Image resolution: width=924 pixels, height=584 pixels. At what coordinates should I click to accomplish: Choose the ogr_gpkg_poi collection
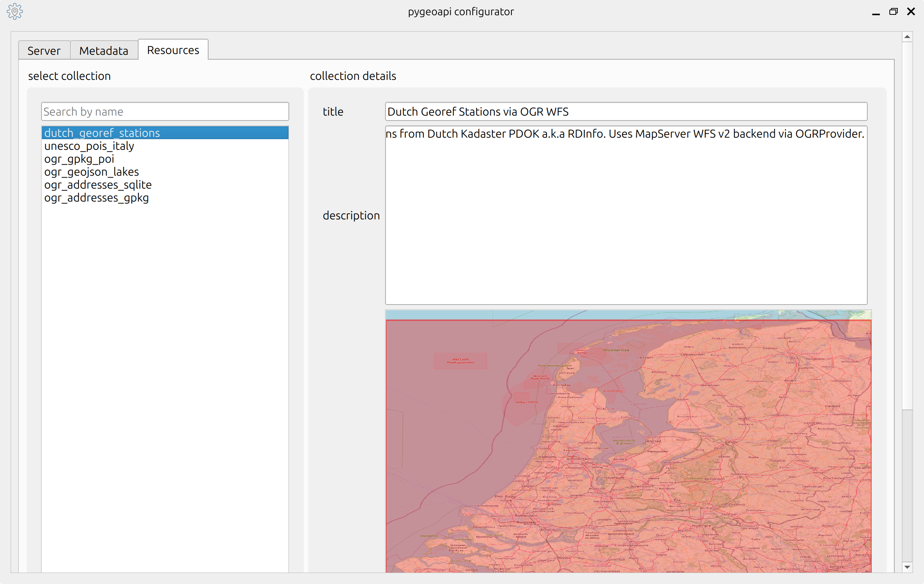pyautogui.click(x=79, y=159)
